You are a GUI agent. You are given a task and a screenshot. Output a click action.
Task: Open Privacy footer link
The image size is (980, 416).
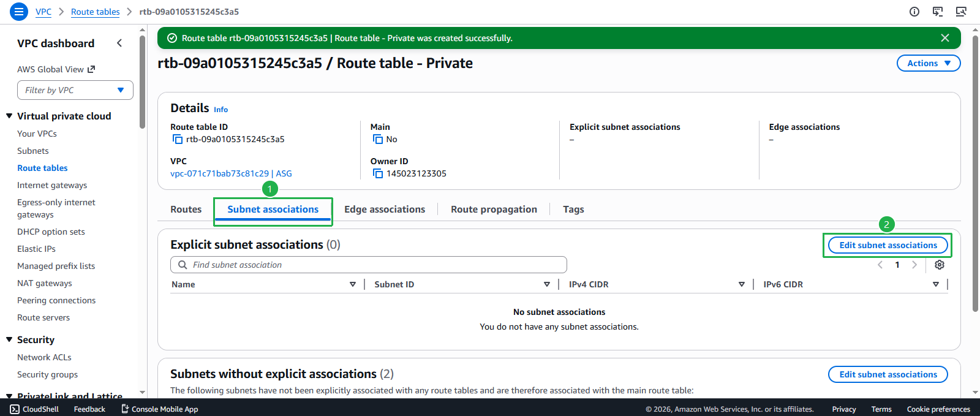[x=844, y=409]
